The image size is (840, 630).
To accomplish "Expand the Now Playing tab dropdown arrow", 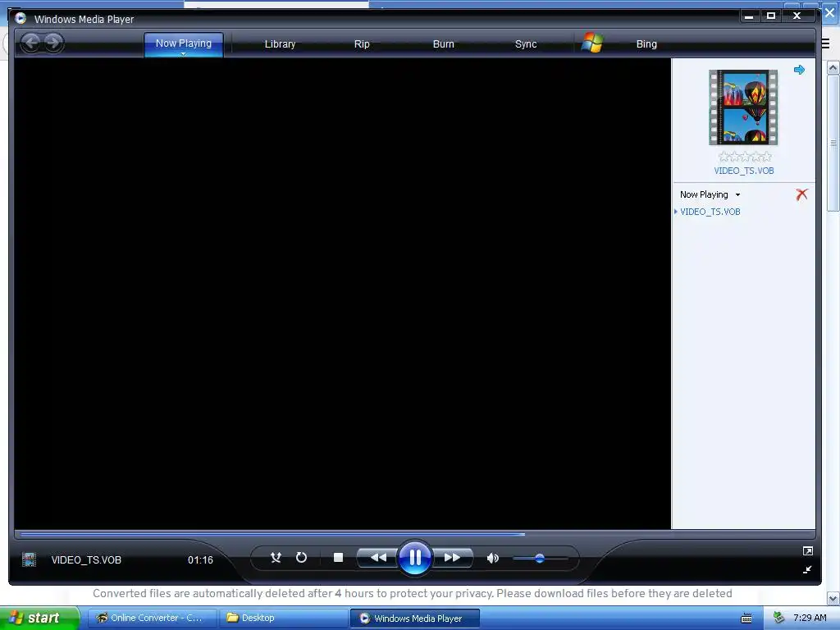I will 183,53.
